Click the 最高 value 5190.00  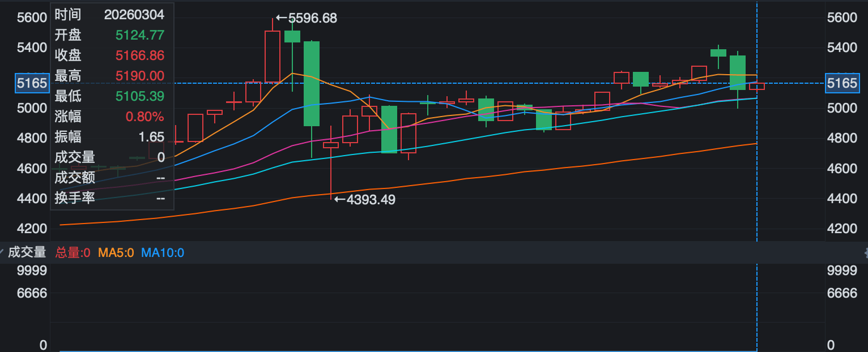139,76
